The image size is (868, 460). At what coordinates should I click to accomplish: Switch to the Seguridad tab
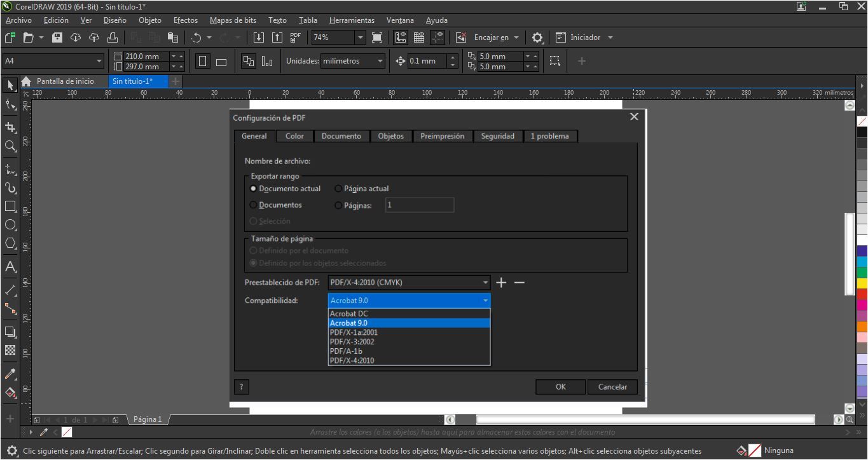coord(498,136)
